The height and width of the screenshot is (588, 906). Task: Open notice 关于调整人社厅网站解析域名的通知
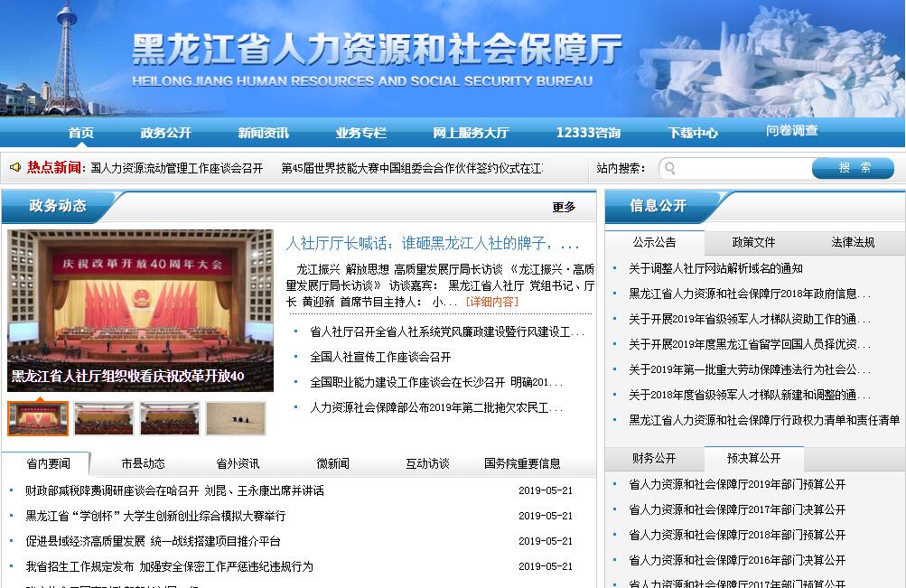pos(716,268)
